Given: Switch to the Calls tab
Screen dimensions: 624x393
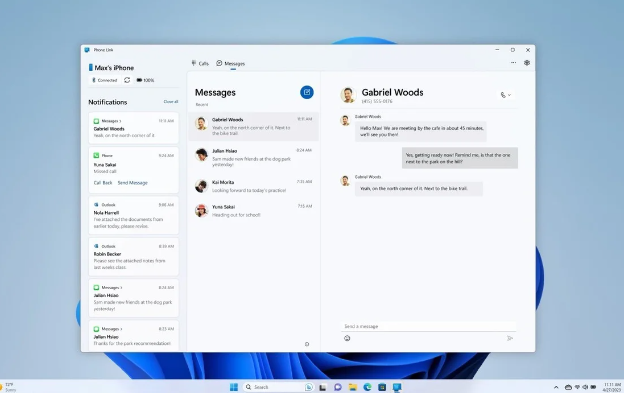Looking at the screenshot, I should [200, 63].
